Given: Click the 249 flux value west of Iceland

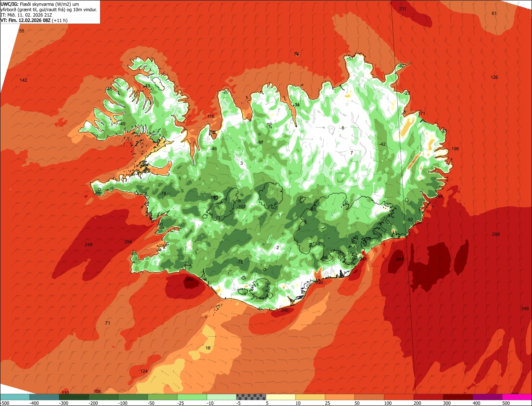Looking at the screenshot, I should [89, 245].
